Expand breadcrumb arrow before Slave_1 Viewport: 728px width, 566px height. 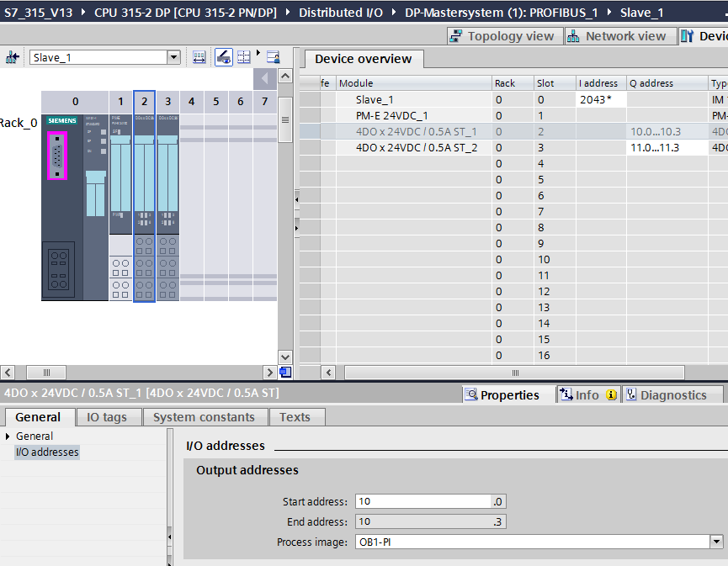(609, 12)
